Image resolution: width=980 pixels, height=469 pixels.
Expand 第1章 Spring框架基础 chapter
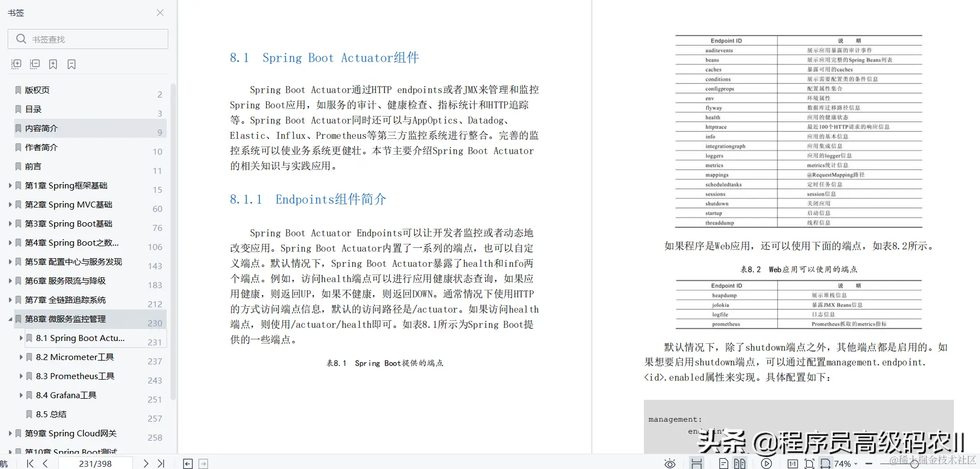pos(10,185)
